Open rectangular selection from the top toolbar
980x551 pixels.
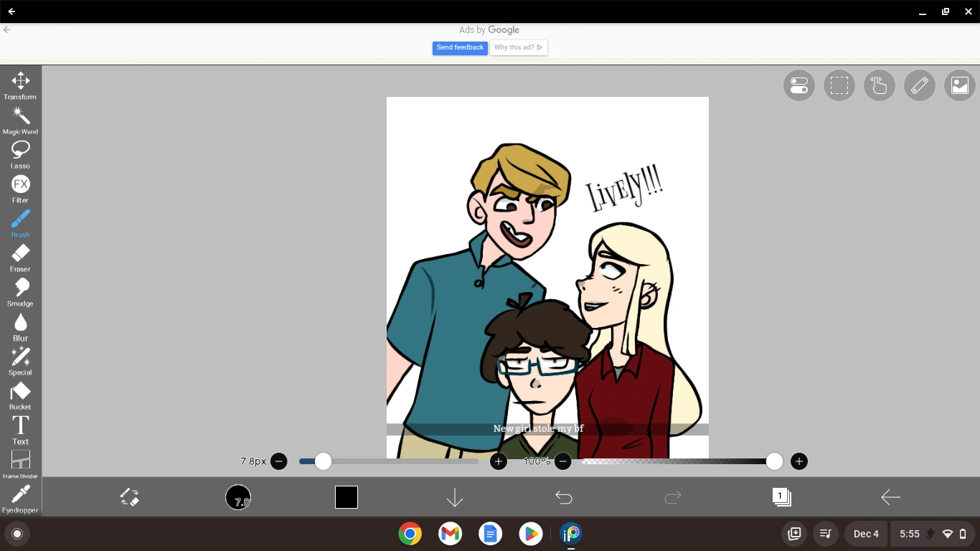839,85
